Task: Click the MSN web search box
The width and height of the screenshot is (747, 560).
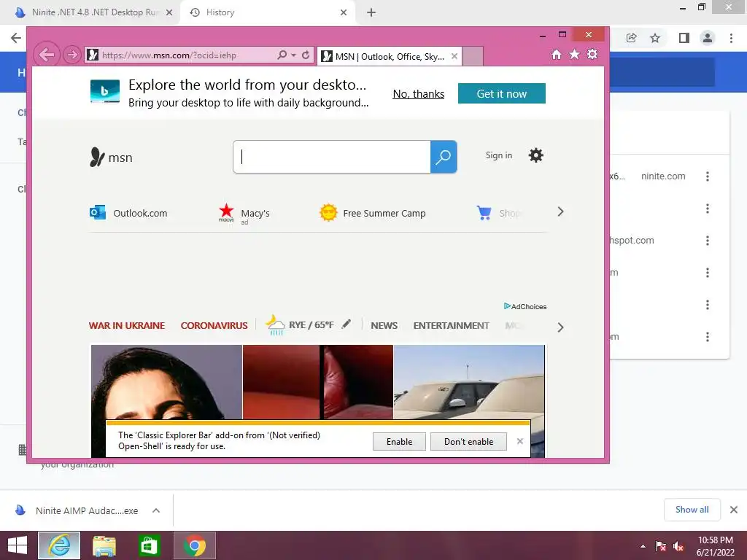Action: click(x=332, y=157)
